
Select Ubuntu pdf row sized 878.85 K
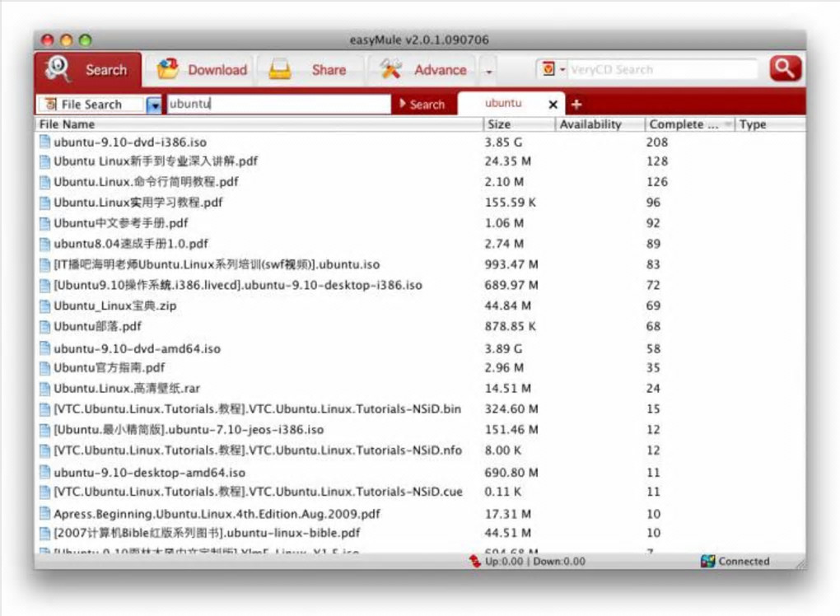(97, 326)
